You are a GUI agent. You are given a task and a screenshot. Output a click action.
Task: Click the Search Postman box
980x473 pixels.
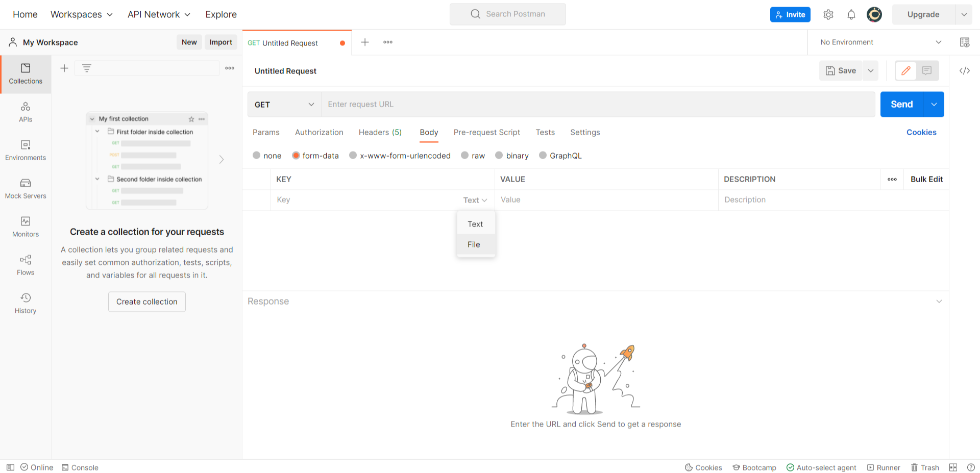[x=508, y=14]
